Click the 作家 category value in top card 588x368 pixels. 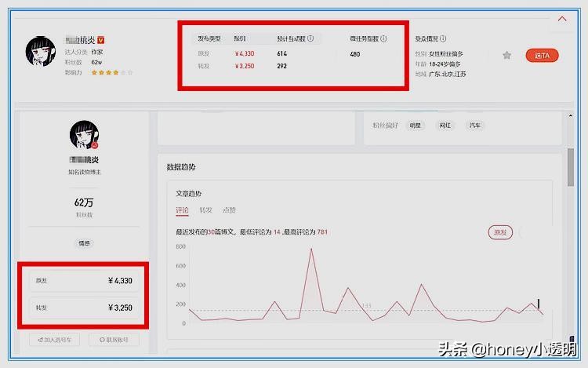pyautogui.click(x=96, y=52)
